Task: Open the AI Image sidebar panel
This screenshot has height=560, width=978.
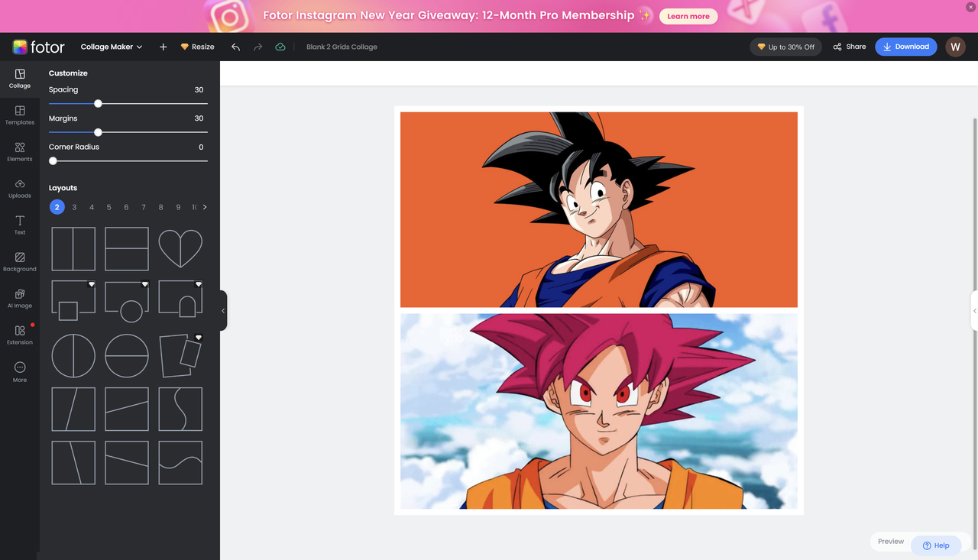Action: pos(20,299)
